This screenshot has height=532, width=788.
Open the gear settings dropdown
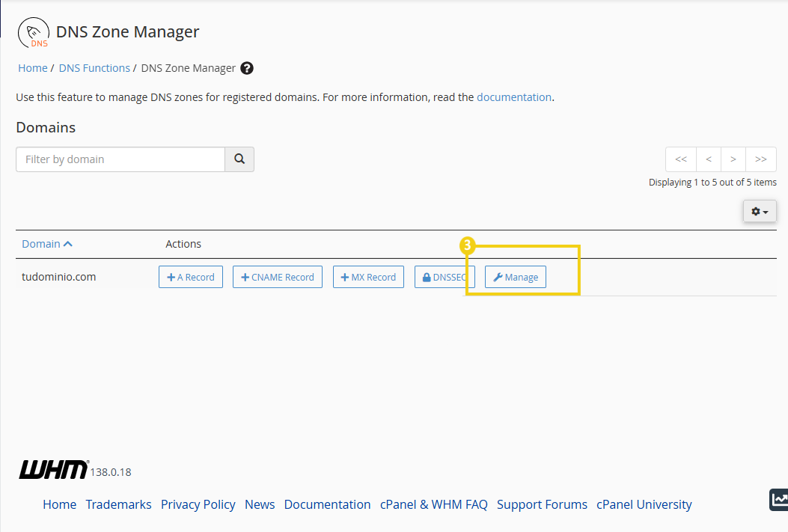click(x=760, y=212)
